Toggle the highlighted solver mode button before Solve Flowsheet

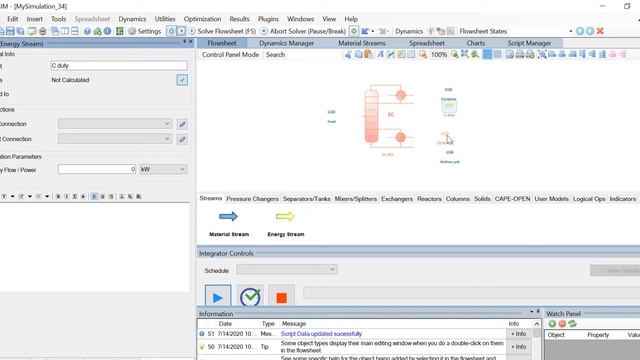point(171,31)
